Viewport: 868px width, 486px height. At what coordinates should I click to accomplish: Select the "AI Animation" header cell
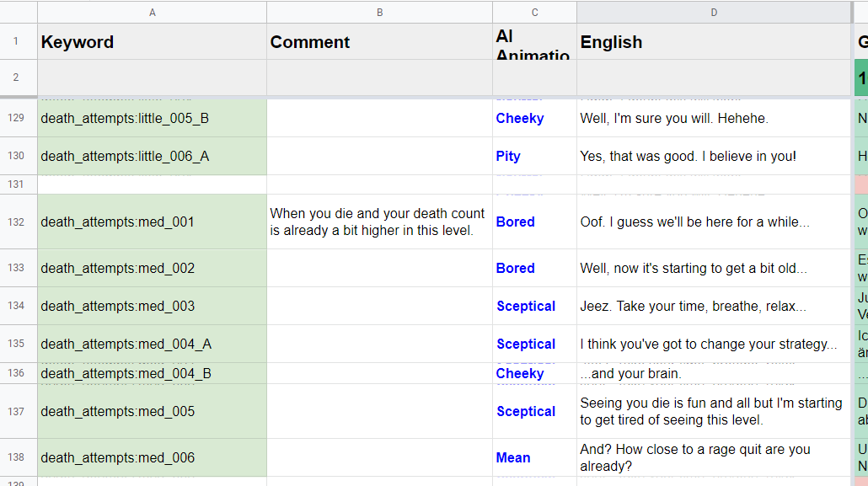534,42
